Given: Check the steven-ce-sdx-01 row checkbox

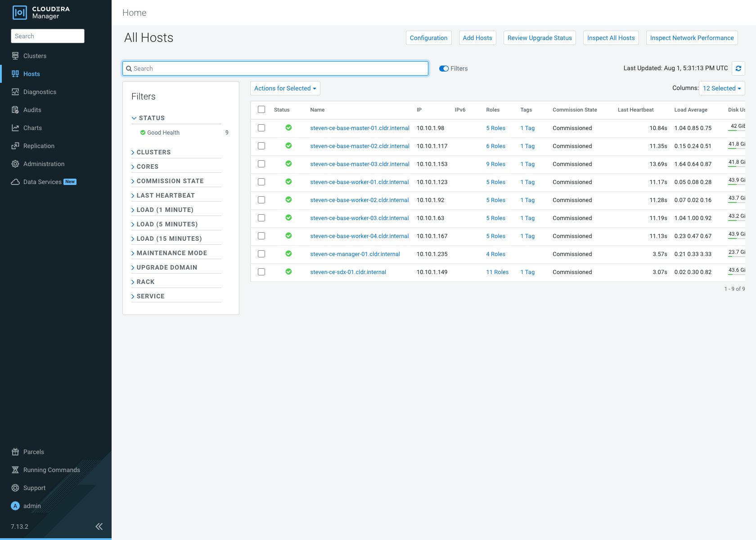Looking at the screenshot, I should tap(261, 272).
